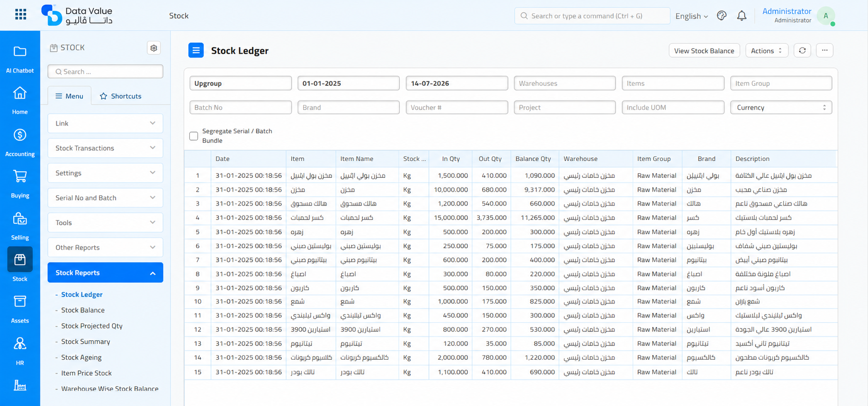Open the apps grid launcher icon

coord(20,15)
